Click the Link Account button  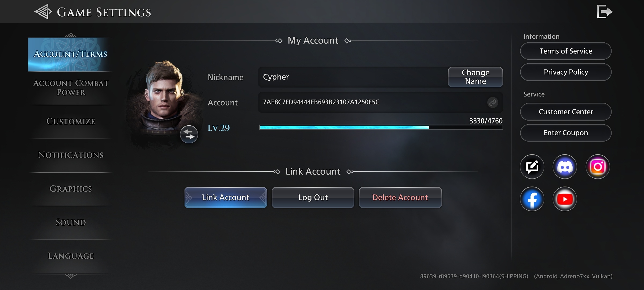(x=226, y=197)
